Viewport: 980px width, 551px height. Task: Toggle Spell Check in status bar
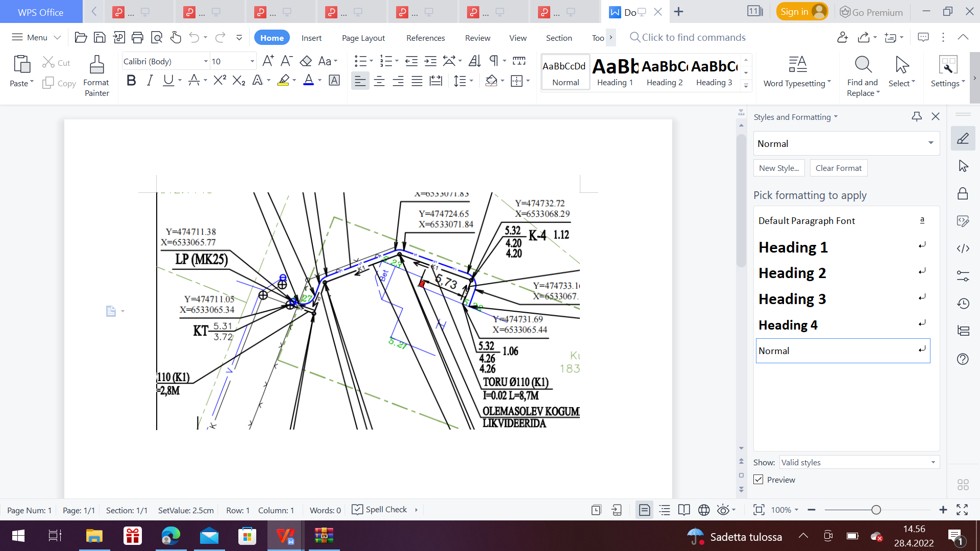pyautogui.click(x=379, y=509)
